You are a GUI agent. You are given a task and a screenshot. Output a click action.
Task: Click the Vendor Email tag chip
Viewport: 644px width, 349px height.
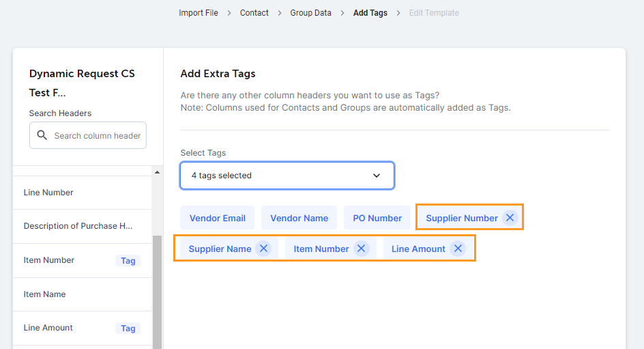218,218
